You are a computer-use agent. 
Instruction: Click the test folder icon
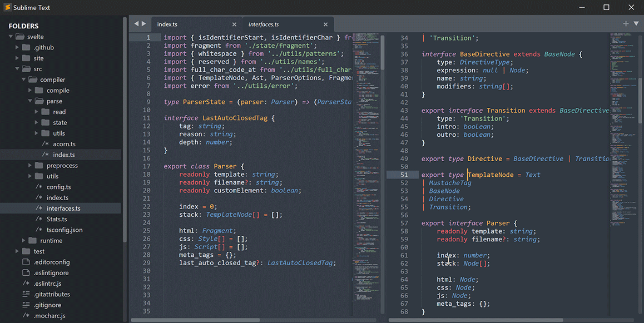(x=26, y=251)
